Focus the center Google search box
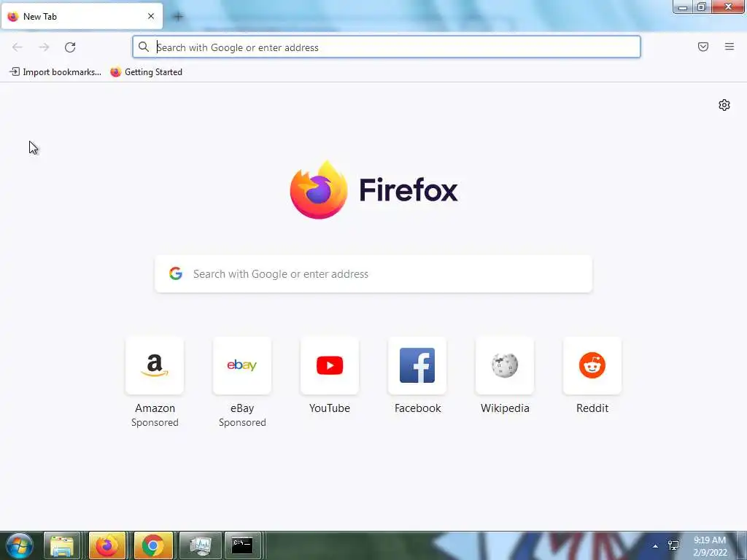This screenshot has width=747, height=560. pyautogui.click(x=373, y=274)
